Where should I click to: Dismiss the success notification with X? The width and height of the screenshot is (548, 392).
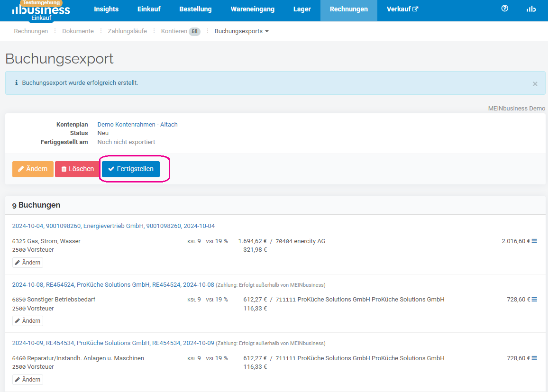[535, 84]
